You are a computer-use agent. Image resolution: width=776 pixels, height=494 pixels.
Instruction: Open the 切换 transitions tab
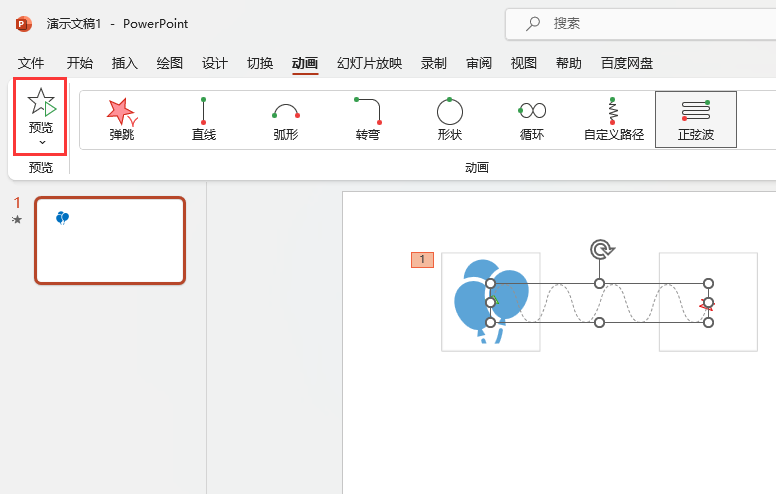tap(260, 63)
